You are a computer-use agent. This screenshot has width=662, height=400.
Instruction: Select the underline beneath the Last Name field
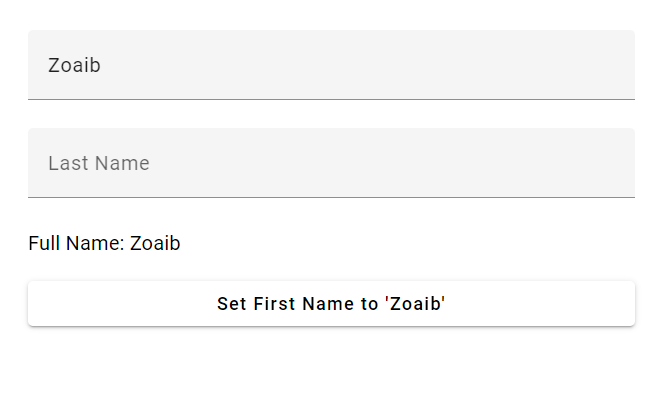331,197
